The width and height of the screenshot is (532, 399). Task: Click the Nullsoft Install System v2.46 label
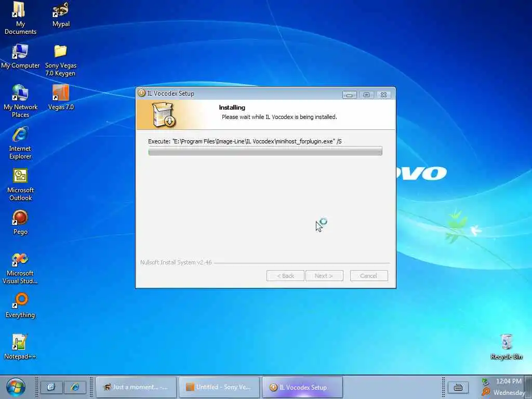(176, 262)
